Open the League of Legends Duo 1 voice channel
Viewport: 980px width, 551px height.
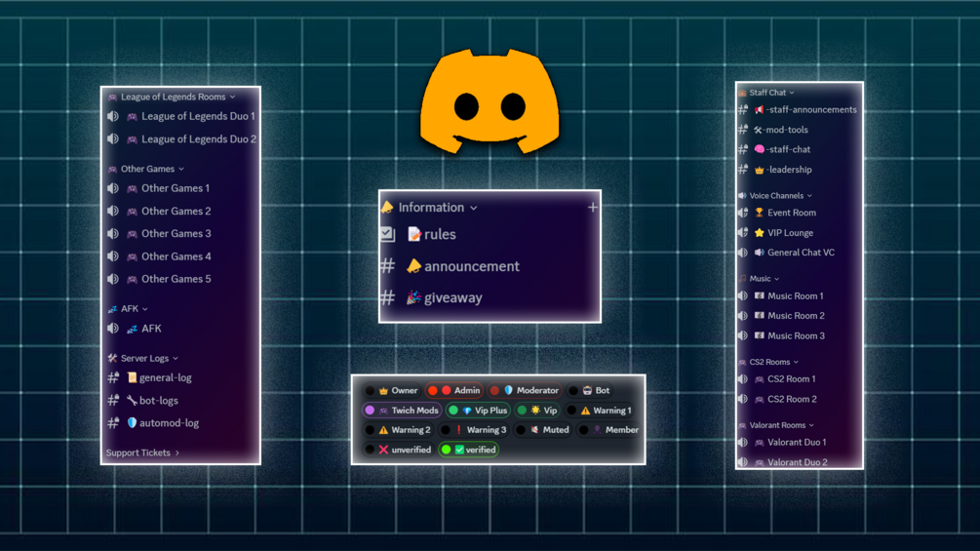(x=181, y=116)
